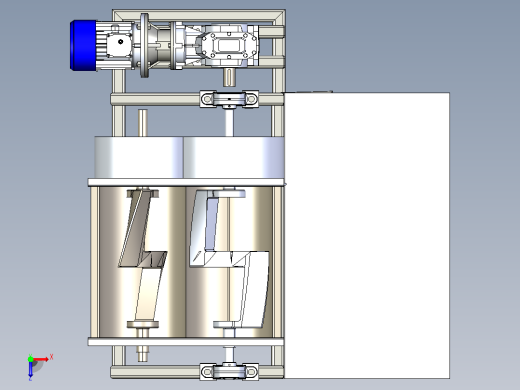
Task: Select the round flange coupling after the motor
Action: (144, 45)
